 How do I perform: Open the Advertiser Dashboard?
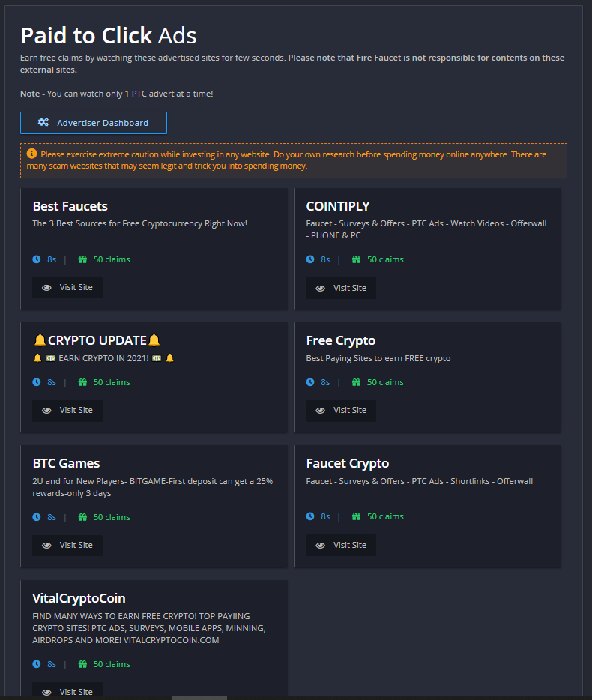[x=94, y=123]
